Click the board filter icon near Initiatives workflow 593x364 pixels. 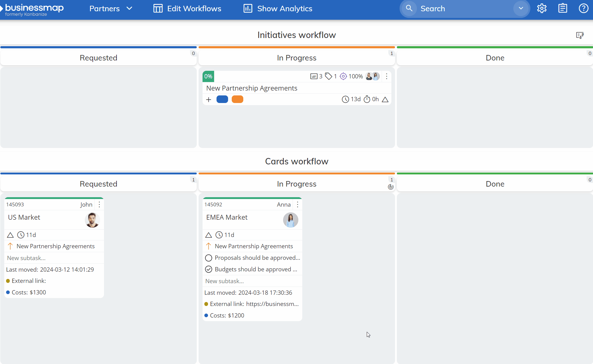pos(580,35)
